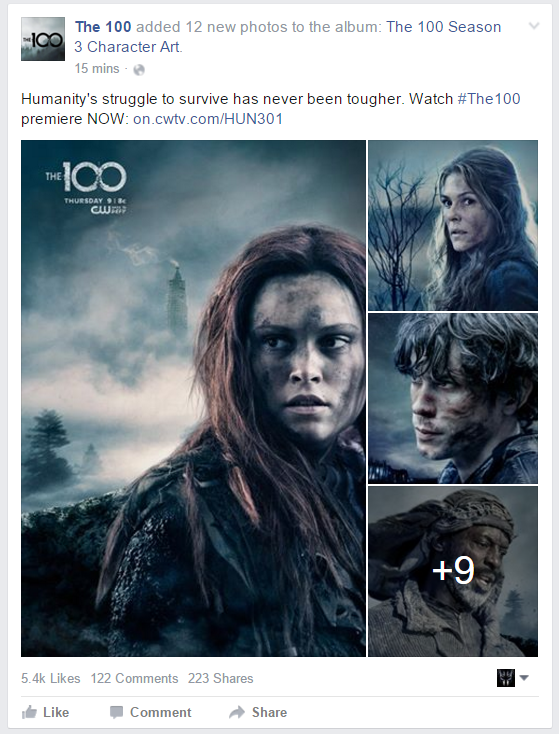The width and height of the screenshot is (559, 734).
Task: View the 223 Shares
Action: [x=221, y=678]
